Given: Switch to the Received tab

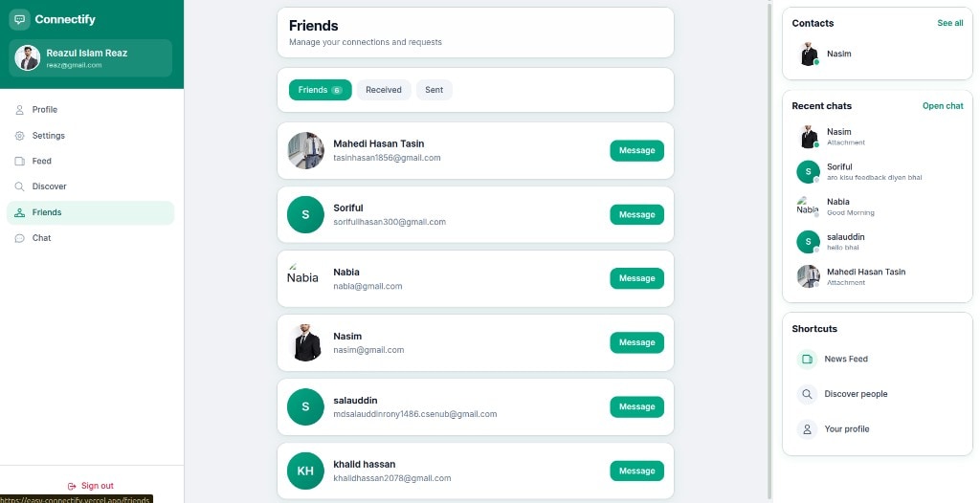Looking at the screenshot, I should [384, 90].
